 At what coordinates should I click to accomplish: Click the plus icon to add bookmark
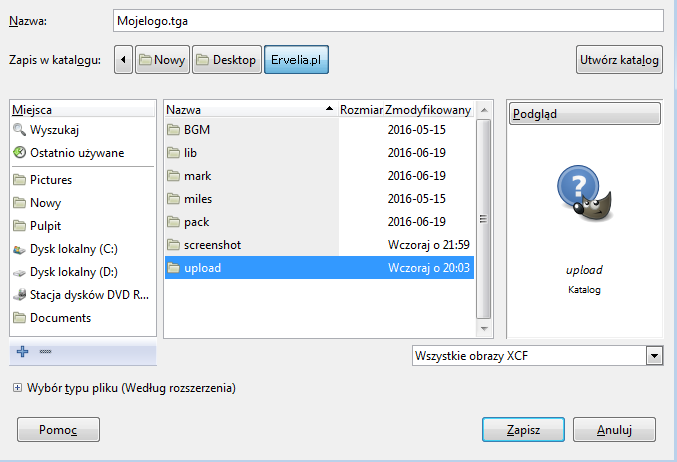(23, 352)
